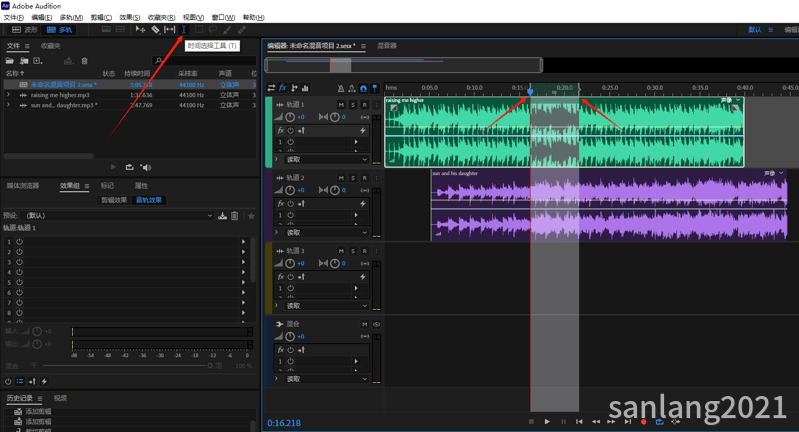Open the 多轨(M) menu
Image resolution: width=799 pixels, height=432 pixels.
click(x=71, y=17)
